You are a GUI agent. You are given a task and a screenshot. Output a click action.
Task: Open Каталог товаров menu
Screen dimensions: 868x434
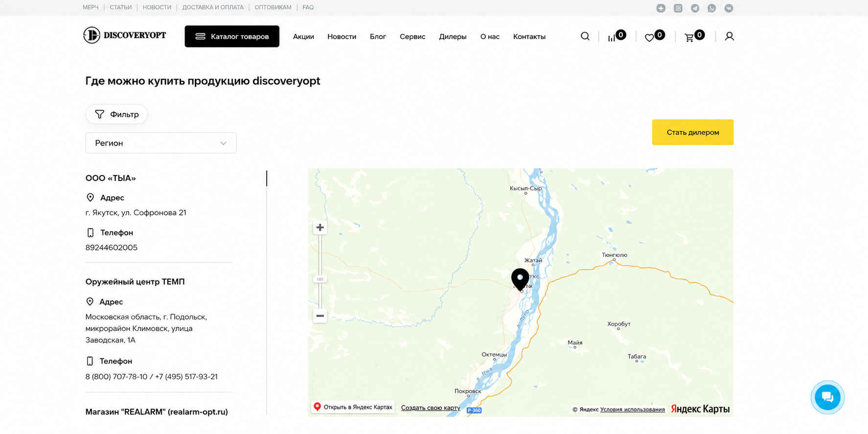coord(232,36)
